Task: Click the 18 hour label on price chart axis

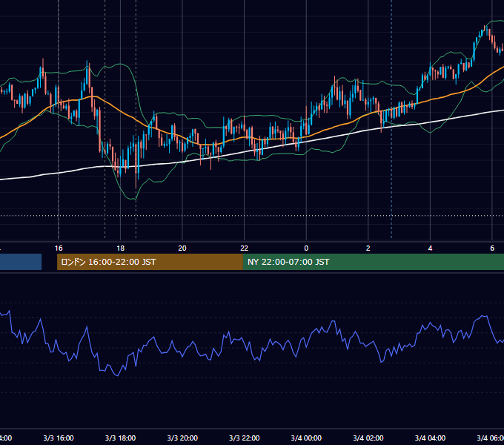Action: click(x=121, y=248)
